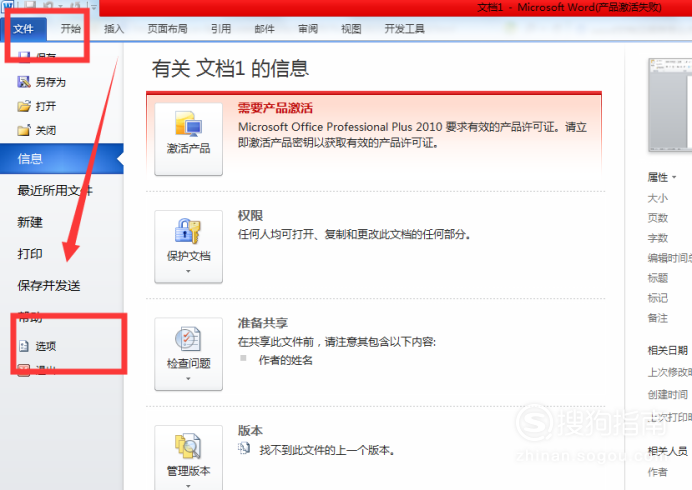Image resolution: width=692 pixels, height=490 pixels.
Task: Click the 备注 property label
Action: [658, 318]
